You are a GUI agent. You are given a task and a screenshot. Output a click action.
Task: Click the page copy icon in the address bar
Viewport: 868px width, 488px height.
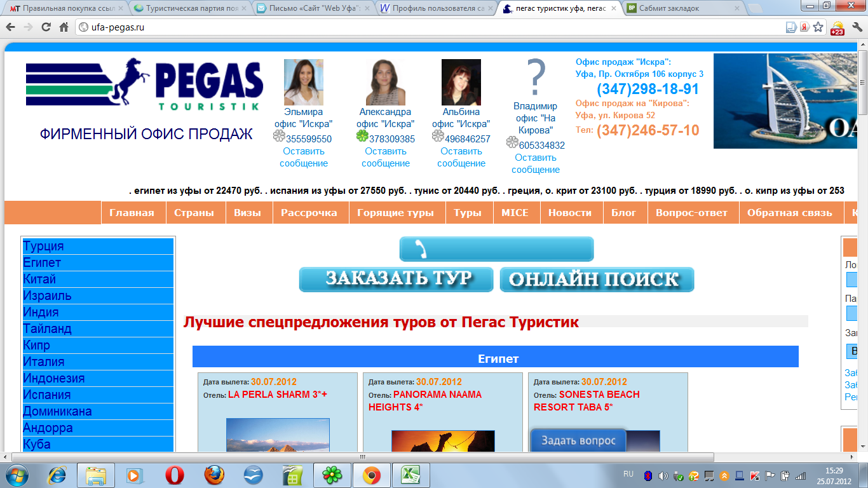point(791,27)
